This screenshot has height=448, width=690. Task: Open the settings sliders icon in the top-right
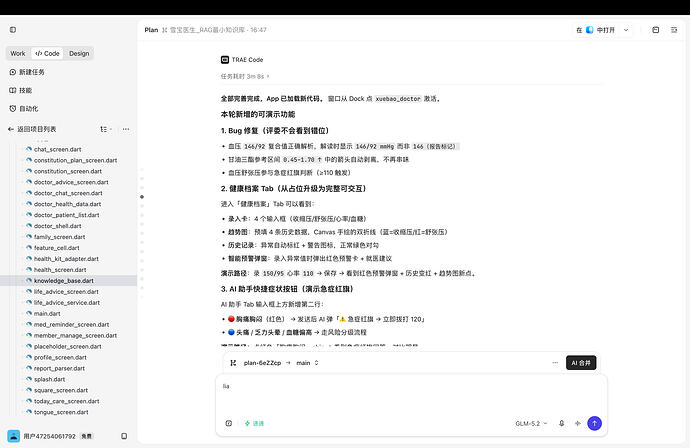click(674, 30)
